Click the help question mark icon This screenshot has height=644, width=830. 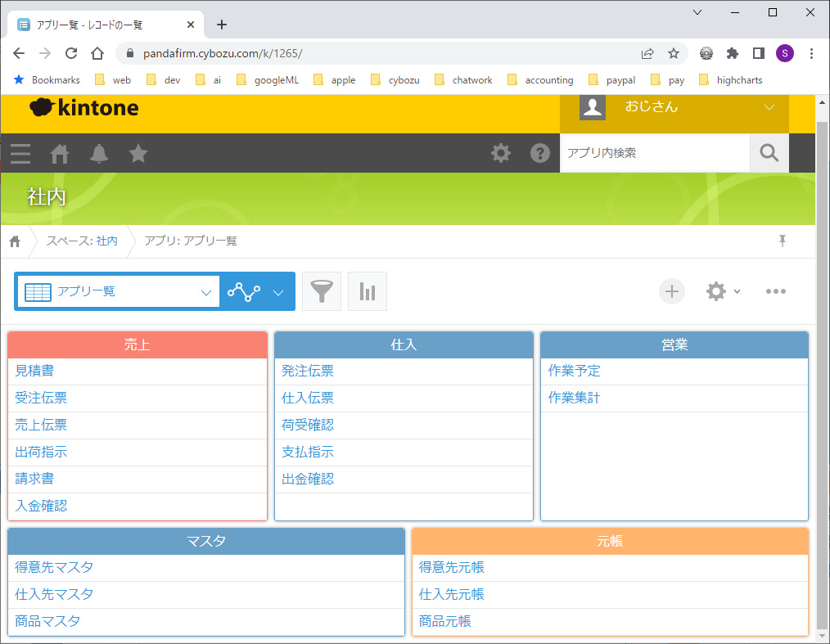point(540,153)
